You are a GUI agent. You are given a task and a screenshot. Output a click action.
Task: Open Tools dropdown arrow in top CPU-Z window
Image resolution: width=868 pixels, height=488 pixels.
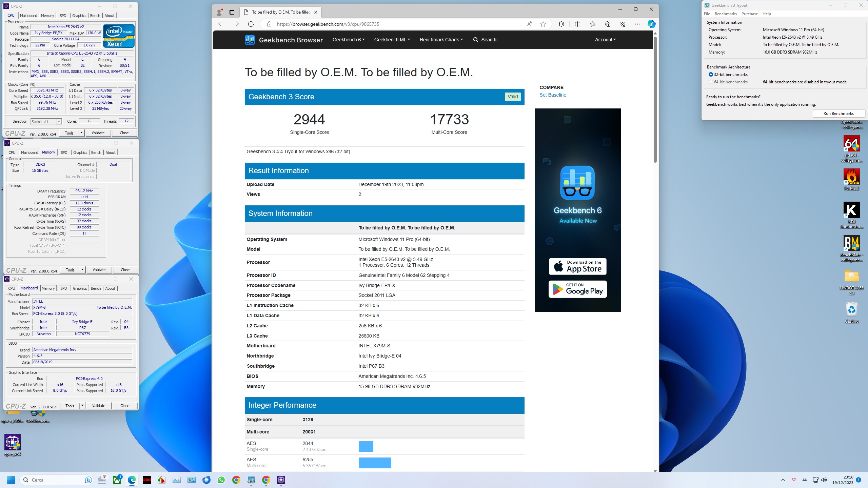[82, 133]
